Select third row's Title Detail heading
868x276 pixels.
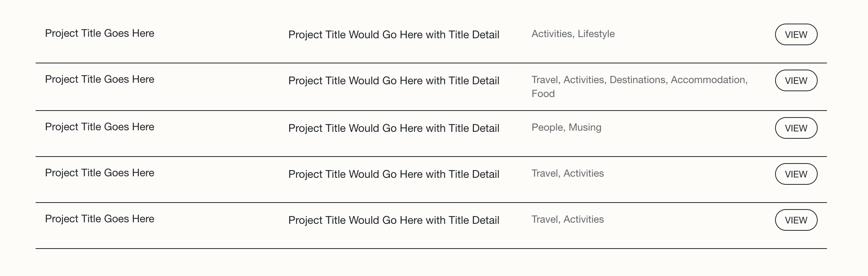tap(394, 128)
